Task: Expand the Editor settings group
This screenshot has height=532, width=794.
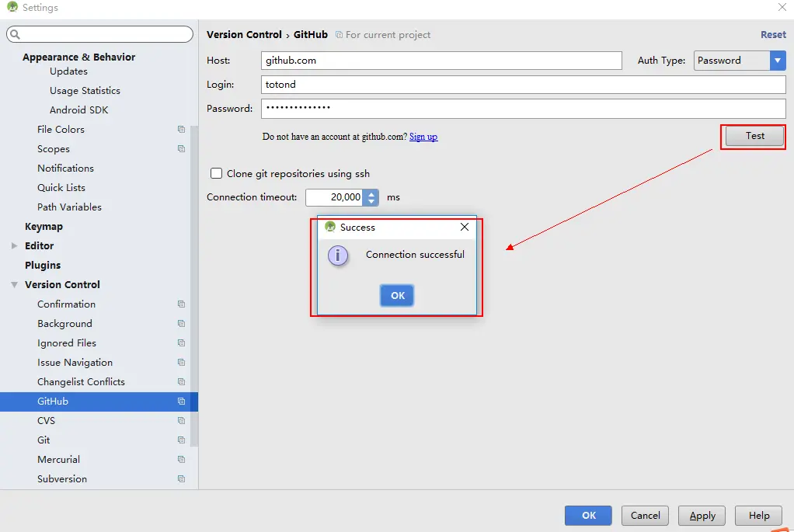Action: (x=14, y=245)
